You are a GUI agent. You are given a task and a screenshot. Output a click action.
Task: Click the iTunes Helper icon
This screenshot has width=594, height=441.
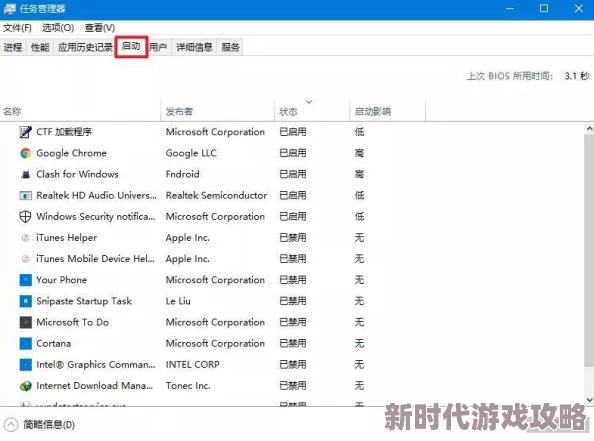pyautogui.click(x=25, y=238)
